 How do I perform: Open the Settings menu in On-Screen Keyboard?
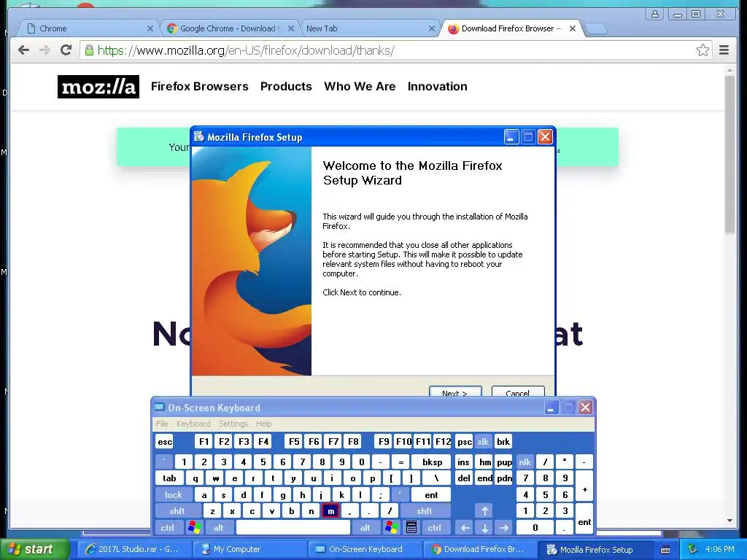[x=233, y=424]
